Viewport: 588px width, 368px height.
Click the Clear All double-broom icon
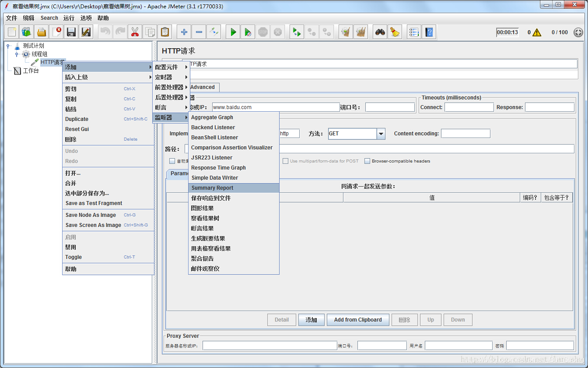coord(361,32)
